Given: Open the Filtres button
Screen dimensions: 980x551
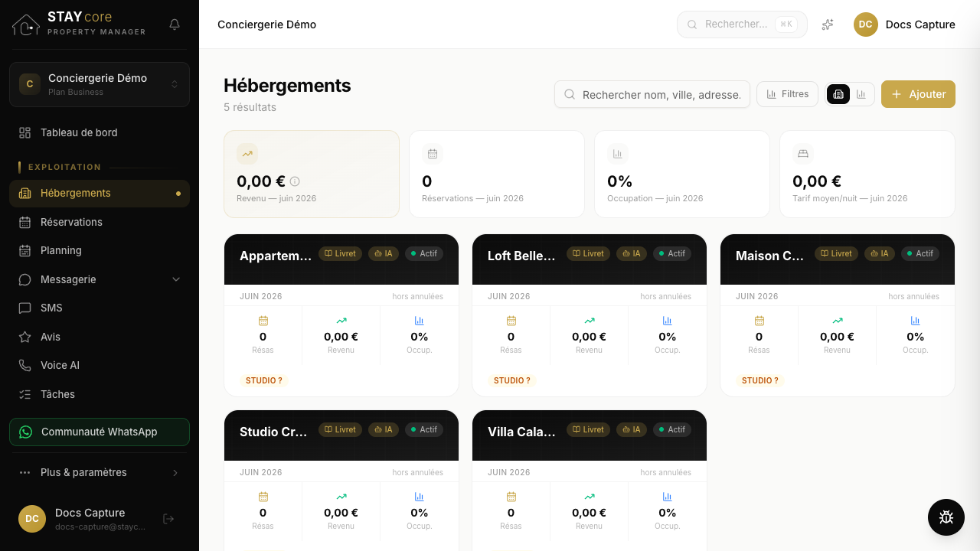Looking at the screenshot, I should coord(787,94).
